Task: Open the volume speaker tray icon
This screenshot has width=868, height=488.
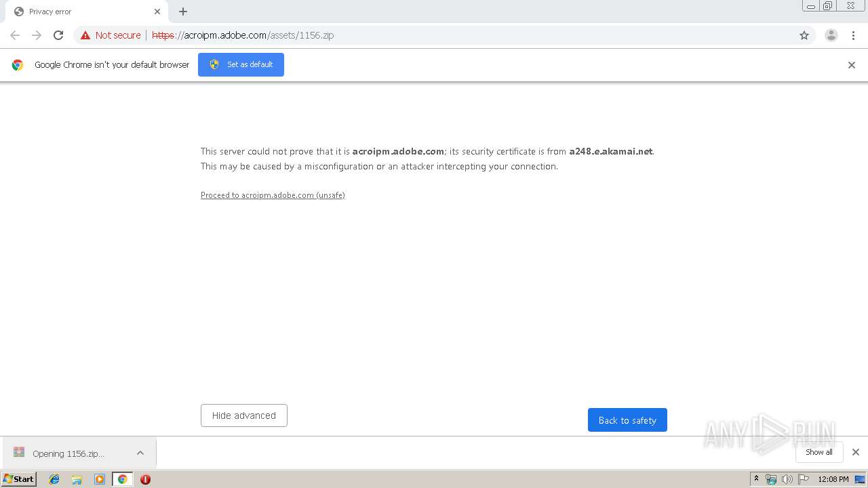Action: pos(787,479)
